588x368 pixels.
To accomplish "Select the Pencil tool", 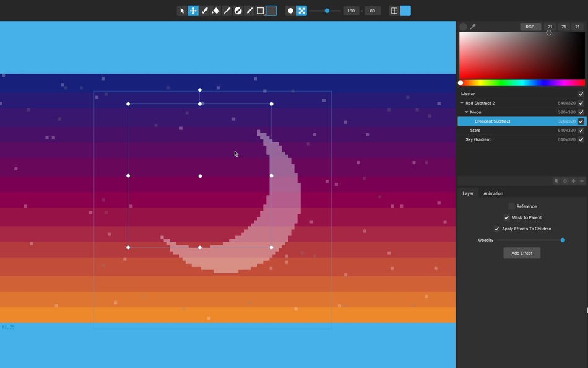I will click(204, 11).
